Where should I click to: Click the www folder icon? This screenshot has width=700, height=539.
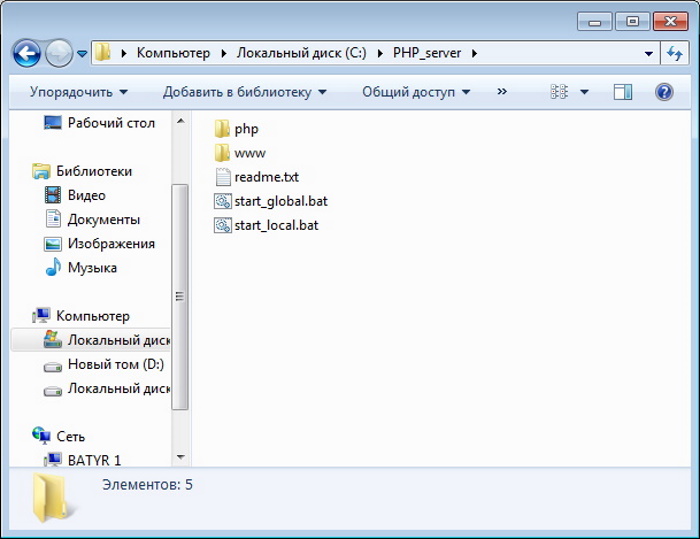[222, 153]
